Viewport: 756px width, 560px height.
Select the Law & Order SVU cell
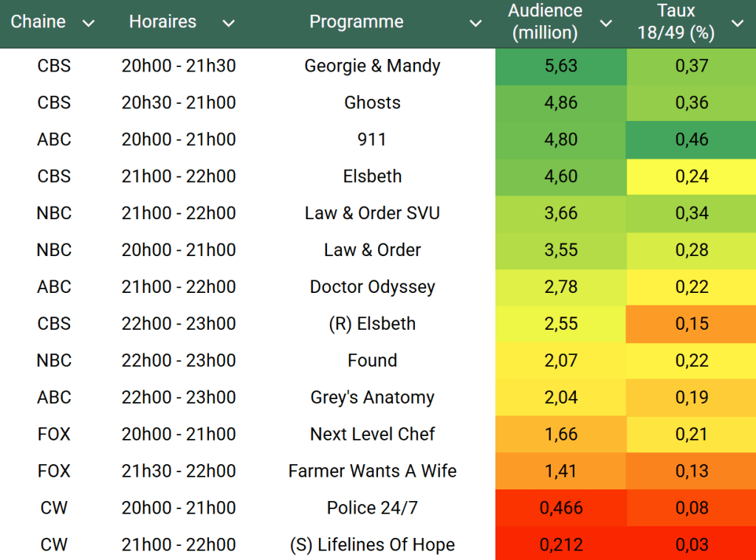tap(372, 213)
